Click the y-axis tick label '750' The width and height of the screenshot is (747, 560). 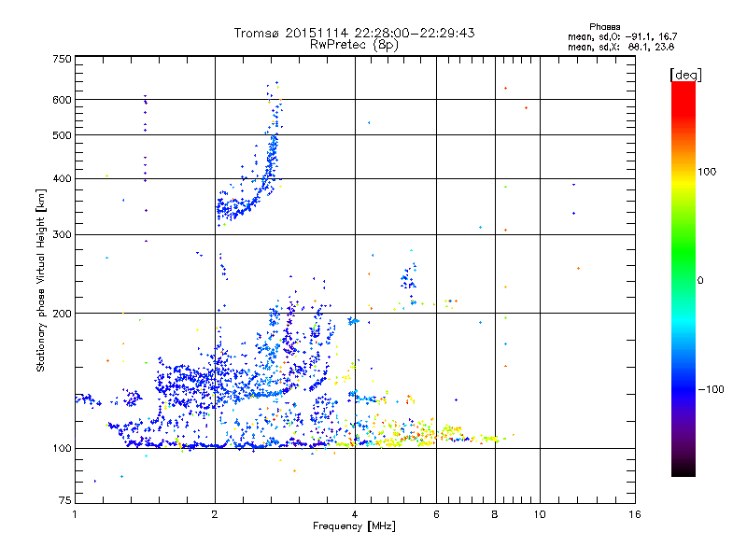coord(62,59)
